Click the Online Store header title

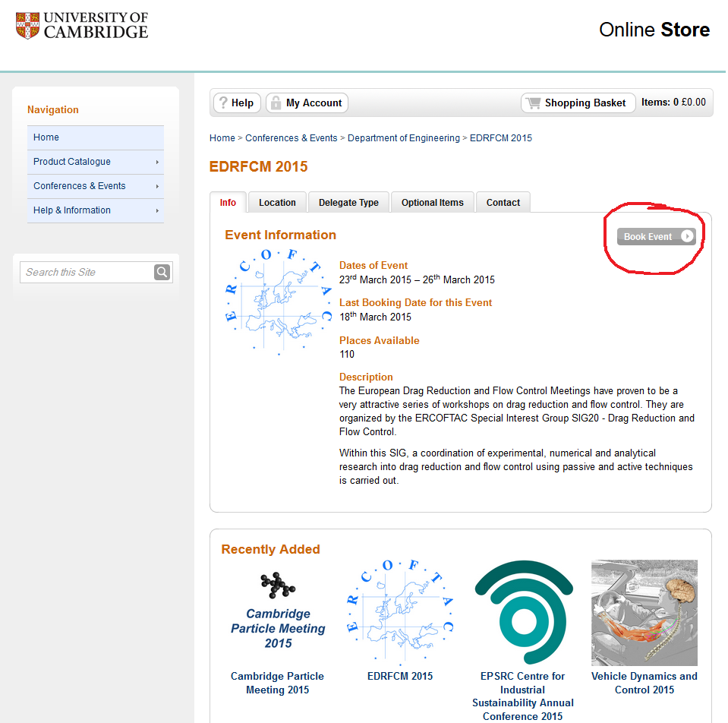pos(654,30)
